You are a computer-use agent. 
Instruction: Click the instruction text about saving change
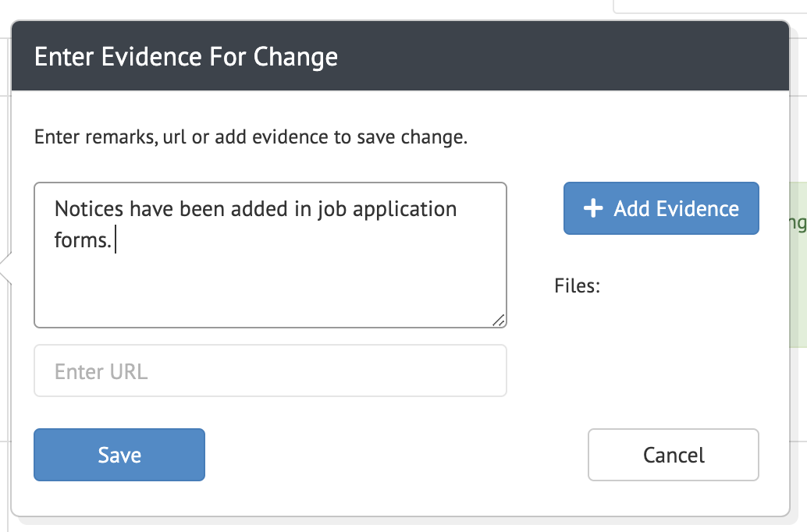[x=251, y=138]
